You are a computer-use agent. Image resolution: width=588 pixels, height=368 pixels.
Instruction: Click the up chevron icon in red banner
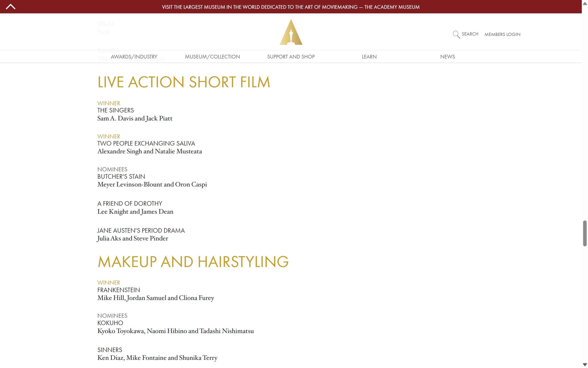pyautogui.click(x=10, y=7)
